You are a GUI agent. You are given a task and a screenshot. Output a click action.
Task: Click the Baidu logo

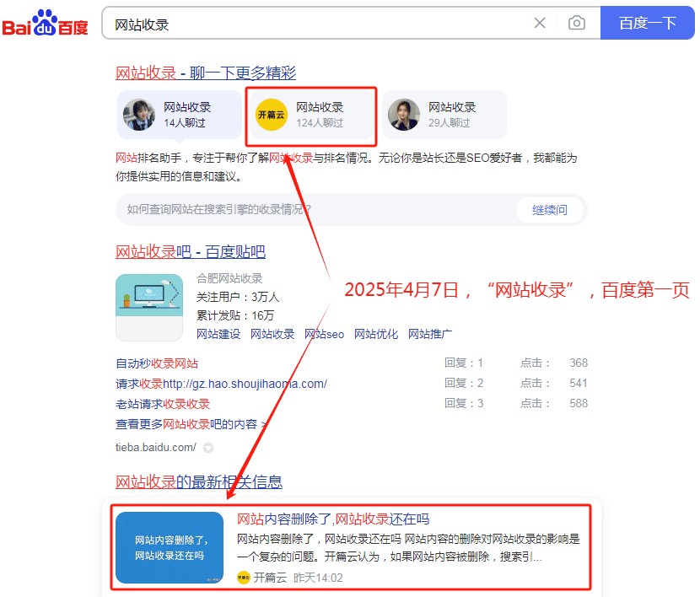pos(46,24)
